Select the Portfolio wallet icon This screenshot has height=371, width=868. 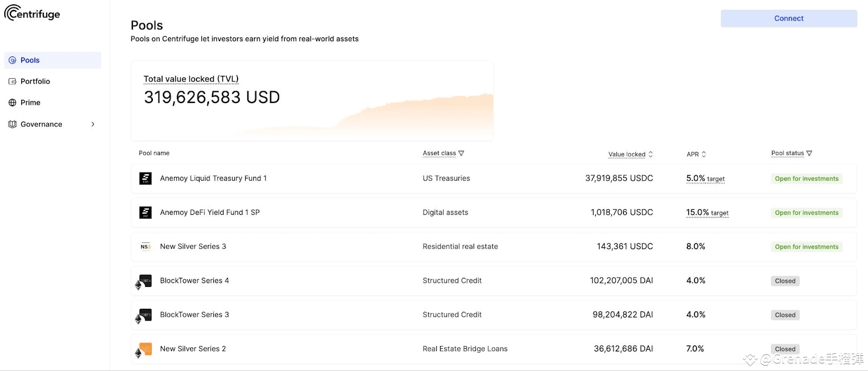12,81
